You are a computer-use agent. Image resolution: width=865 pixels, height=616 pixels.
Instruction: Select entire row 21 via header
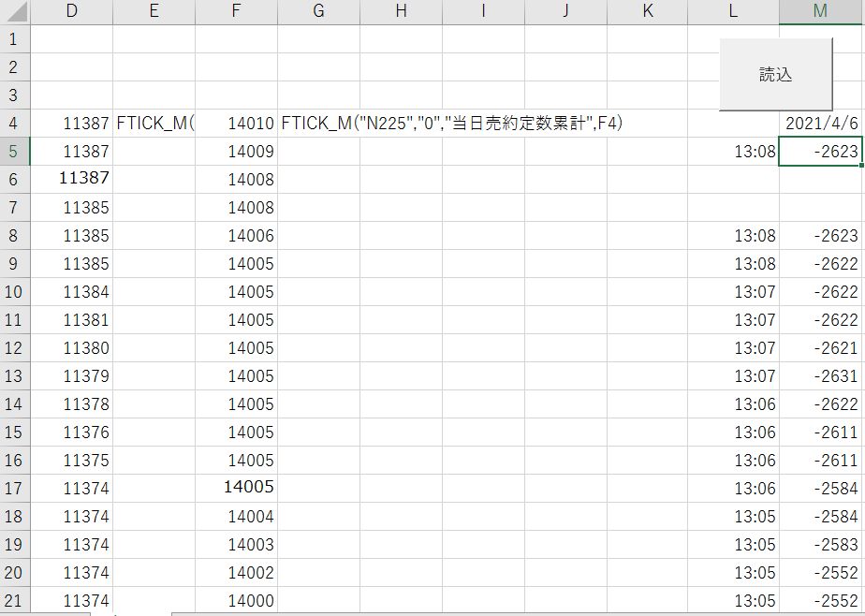(14, 600)
